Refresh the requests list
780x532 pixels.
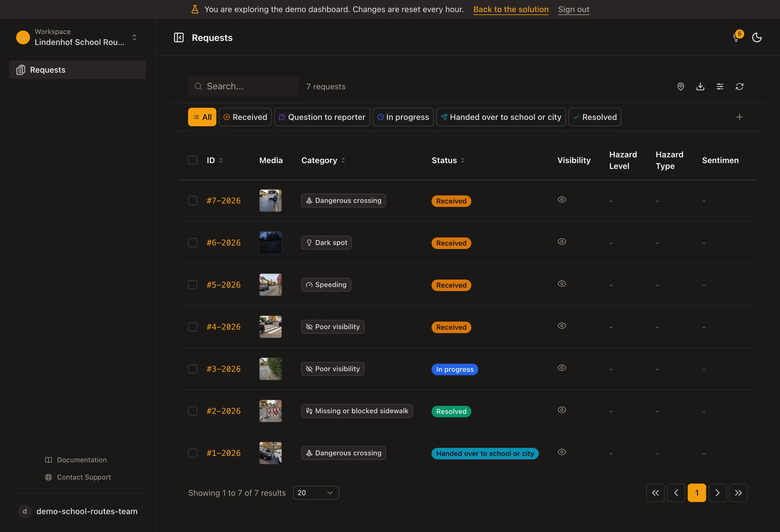click(x=739, y=86)
